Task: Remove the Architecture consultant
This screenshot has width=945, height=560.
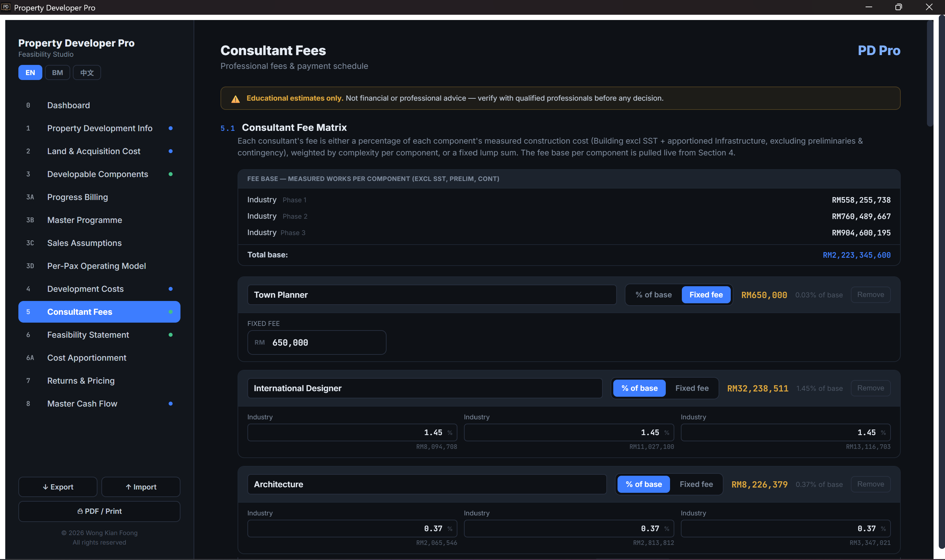Action: click(x=871, y=485)
